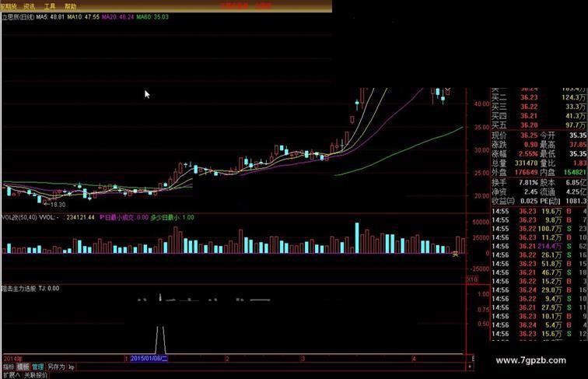Click the VVOL value 234121.44
The image size is (588, 379).
click(81, 217)
